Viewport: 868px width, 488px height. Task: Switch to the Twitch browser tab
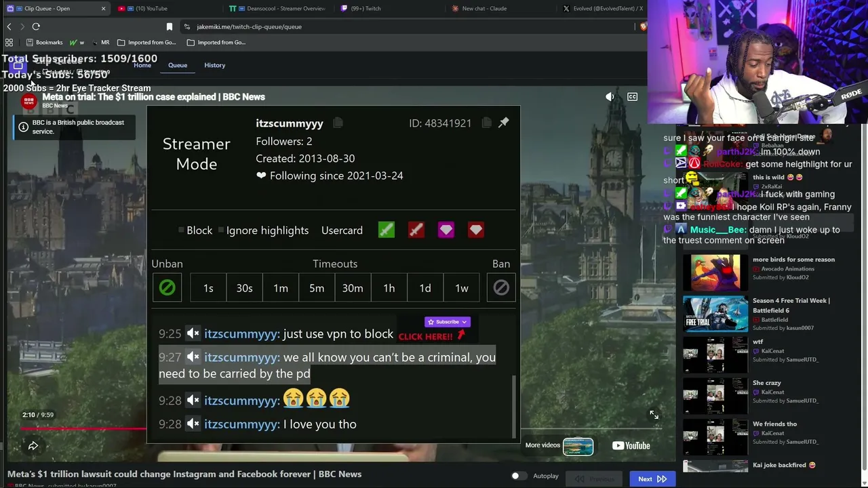tap(388, 8)
